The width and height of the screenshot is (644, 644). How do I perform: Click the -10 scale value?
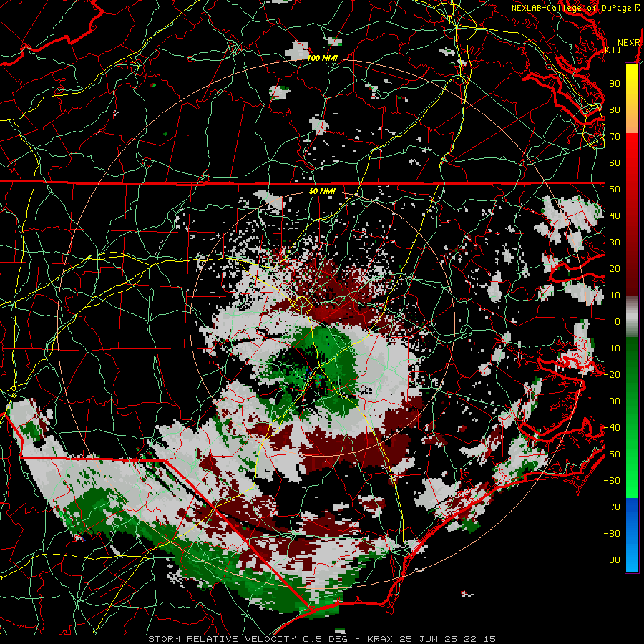pos(612,348)
